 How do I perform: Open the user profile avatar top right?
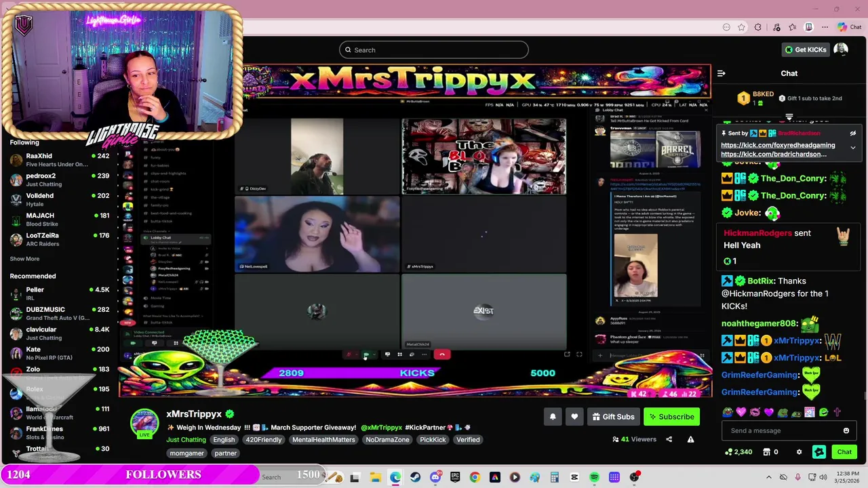841,49
